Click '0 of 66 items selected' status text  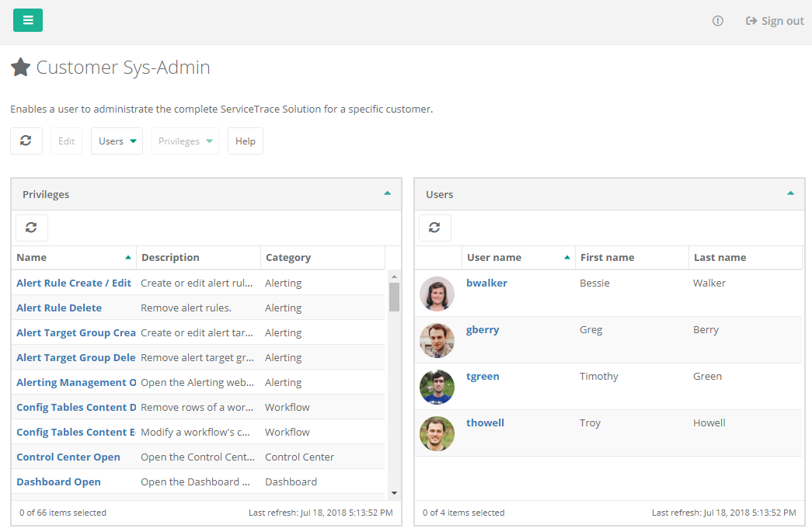63,513
